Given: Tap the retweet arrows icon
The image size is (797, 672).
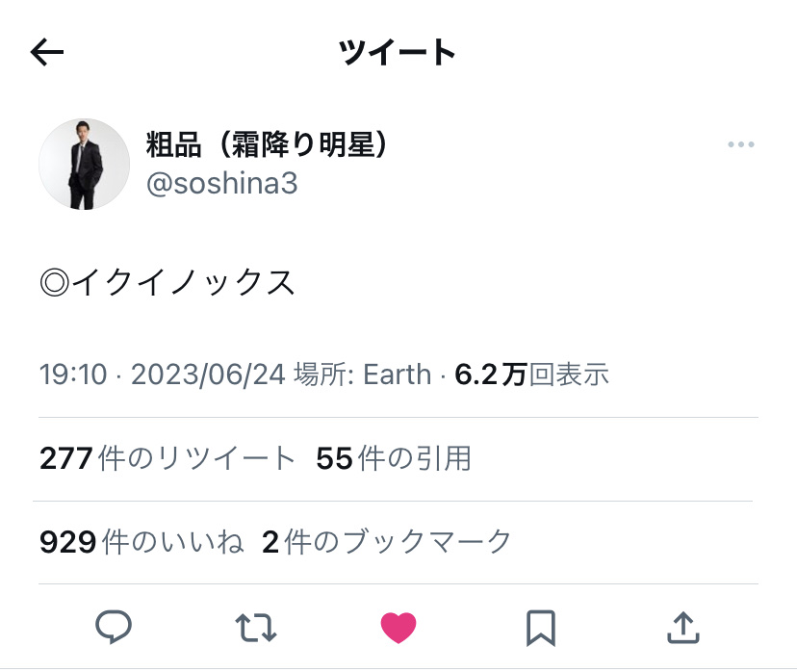Looking at the screenshot, I should (256, 629).
